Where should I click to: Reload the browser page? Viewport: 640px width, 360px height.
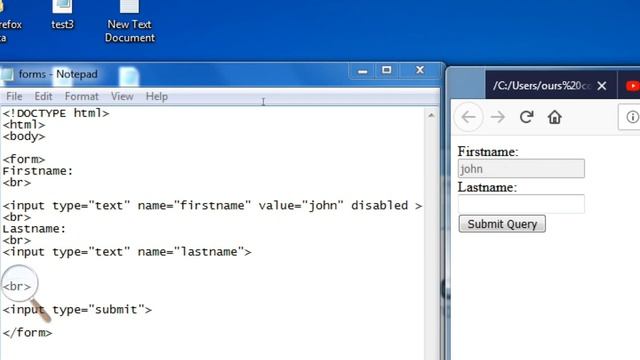527,117
